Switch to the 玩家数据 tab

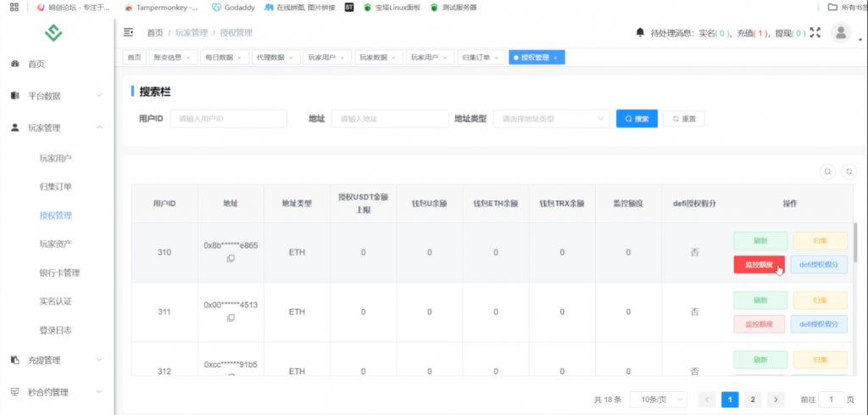(373, 58)
